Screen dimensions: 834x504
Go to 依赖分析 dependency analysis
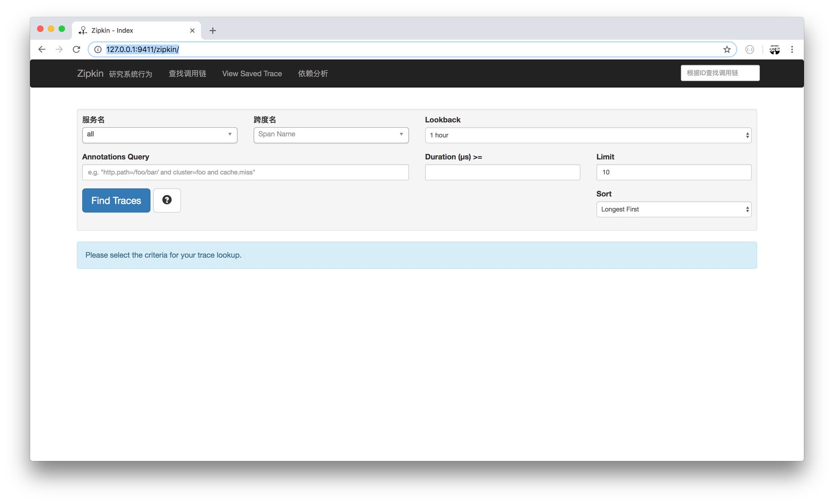313,73
